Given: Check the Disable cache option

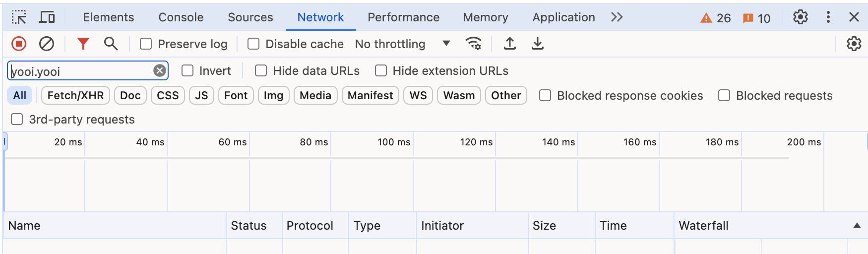Looking at the screenshot, I should click(253, 44).
